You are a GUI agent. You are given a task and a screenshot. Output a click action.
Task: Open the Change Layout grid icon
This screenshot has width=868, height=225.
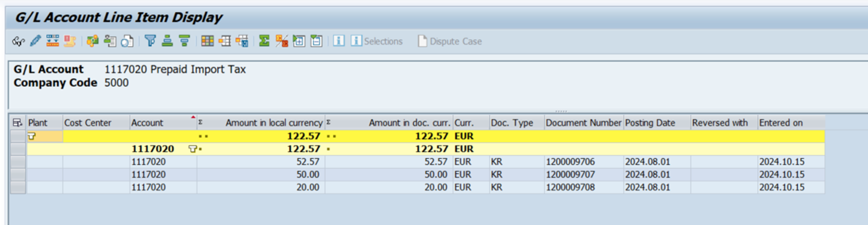pos(207,41)
